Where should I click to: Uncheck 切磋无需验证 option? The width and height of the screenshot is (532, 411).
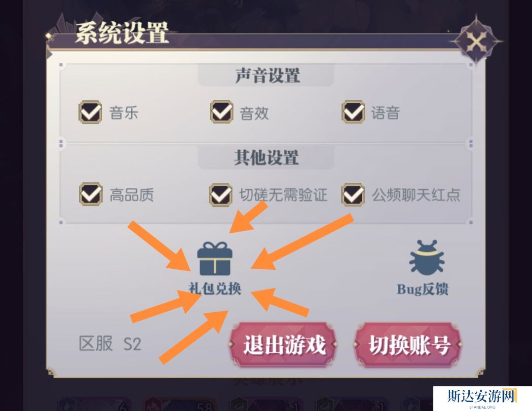coord(221,195)
